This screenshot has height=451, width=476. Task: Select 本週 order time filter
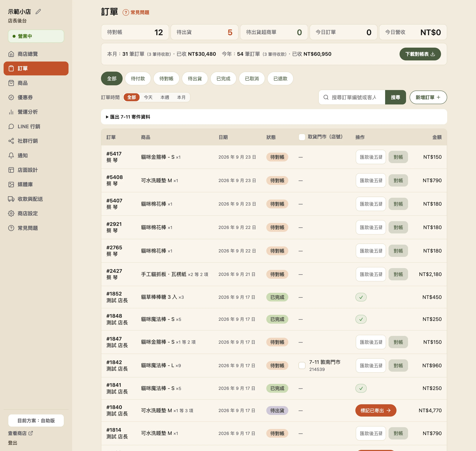click(165, 97)
